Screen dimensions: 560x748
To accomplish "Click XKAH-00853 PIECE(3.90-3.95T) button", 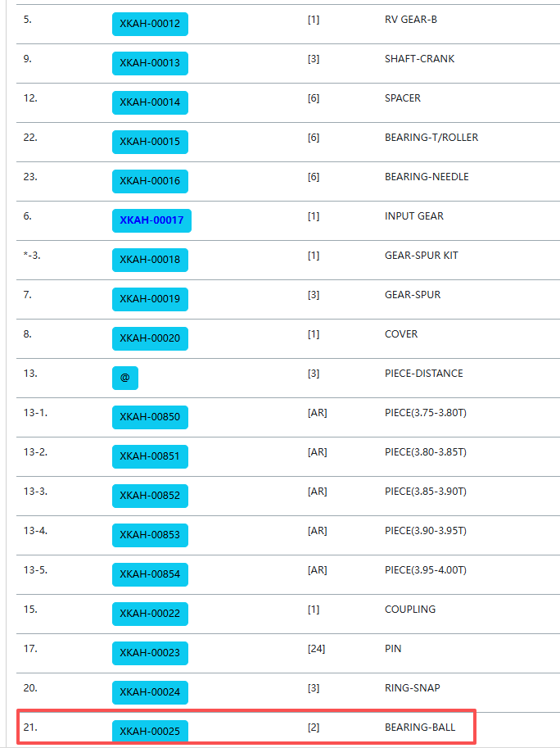I will point(150,536).
